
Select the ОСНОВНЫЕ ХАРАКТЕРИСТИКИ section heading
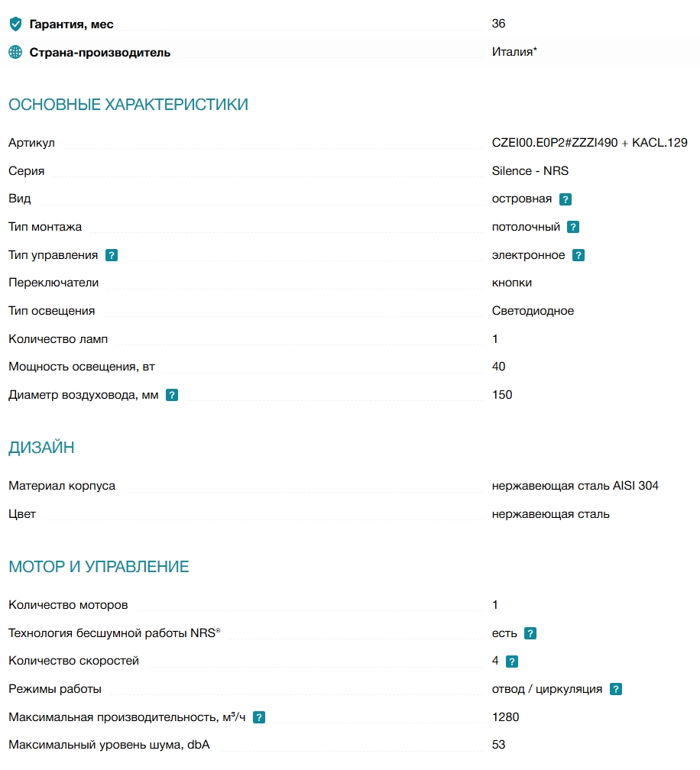(x=128, y=105)
